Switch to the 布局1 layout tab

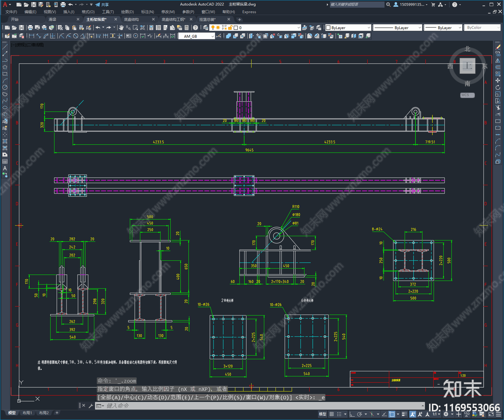click(x=27, y=413)
